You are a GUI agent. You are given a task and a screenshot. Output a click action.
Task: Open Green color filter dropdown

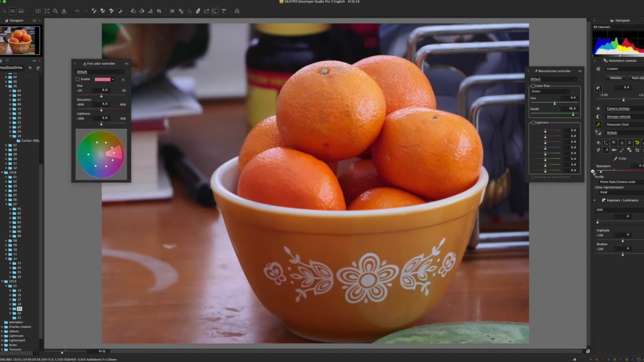[550, 92]
